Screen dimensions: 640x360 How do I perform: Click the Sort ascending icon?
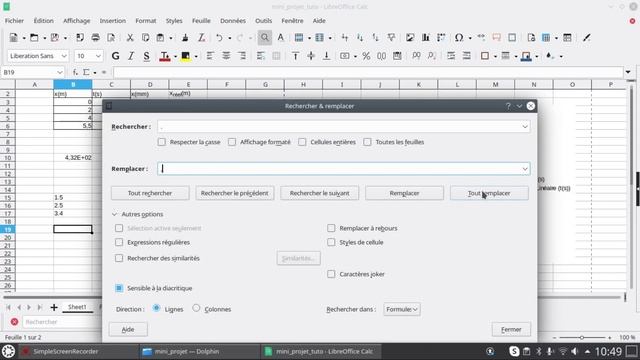pyautogui.click(x=360, y=38)
